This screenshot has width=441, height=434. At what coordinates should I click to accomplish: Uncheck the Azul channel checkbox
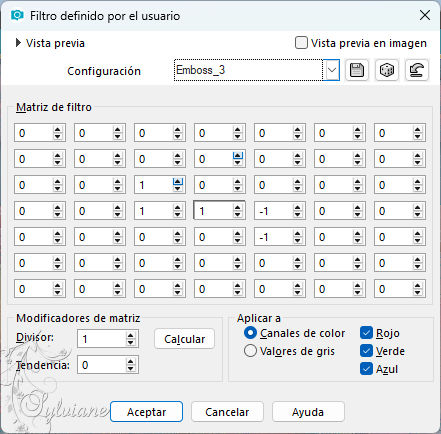tap(366, 369)
